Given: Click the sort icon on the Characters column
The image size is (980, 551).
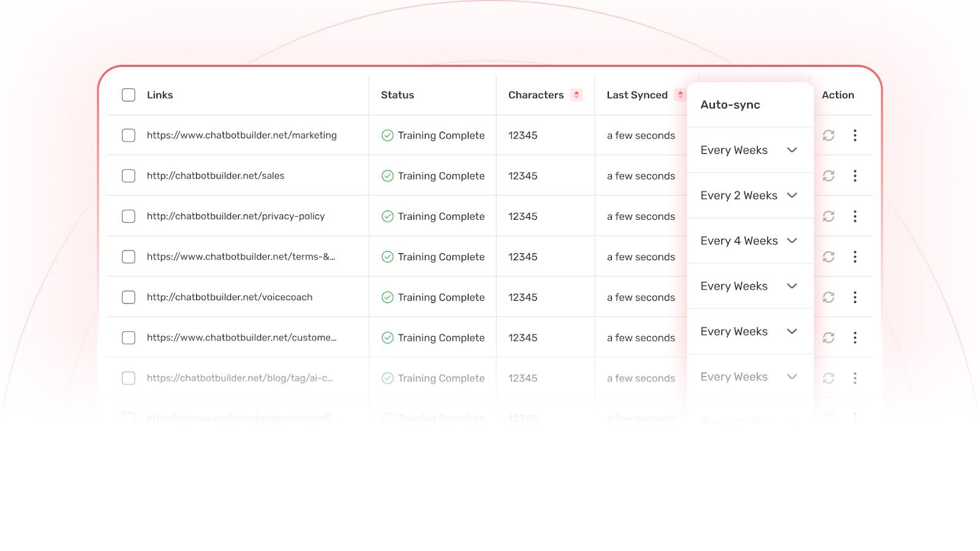Looking at the screenshot, I should tap(575, 95).
